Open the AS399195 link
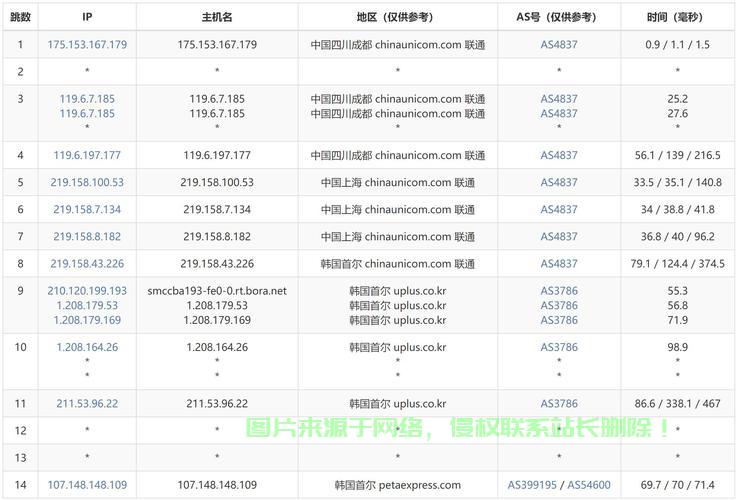The height and width of the screenshot is (500, 737). click(x=534, y=485)
